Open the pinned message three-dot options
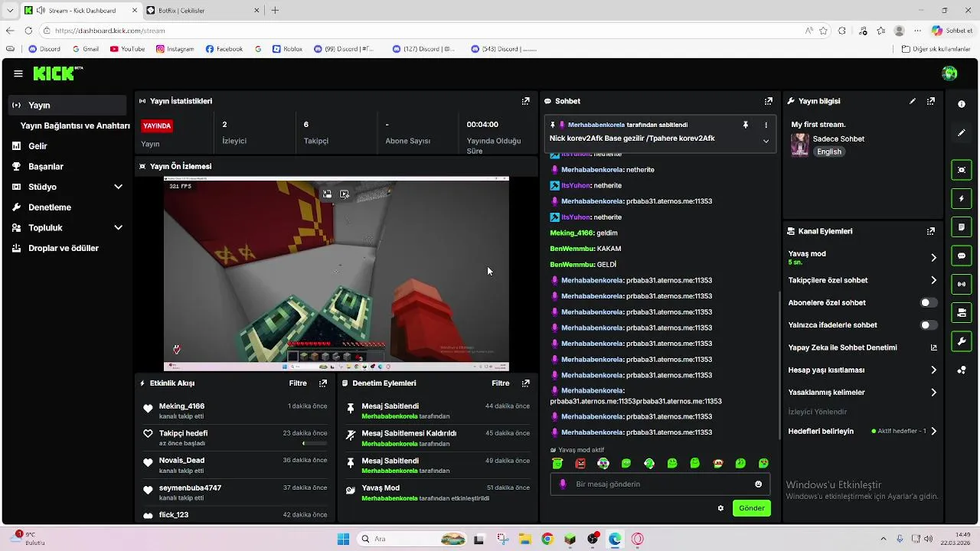Screen dimensions: 980x551 pyautogui.click(x=766, y=125)
